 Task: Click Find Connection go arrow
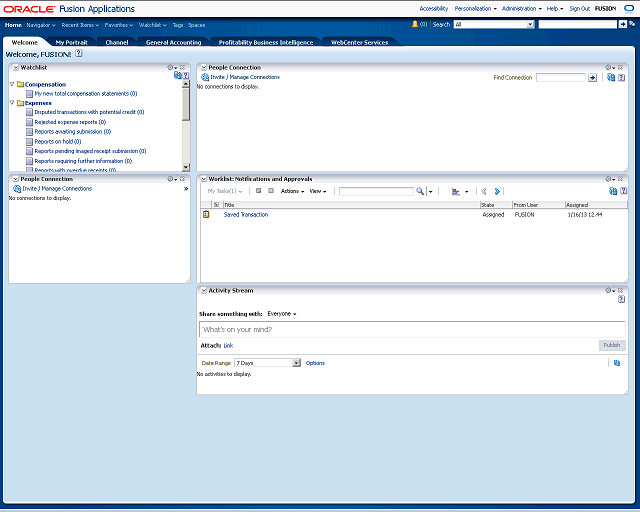pyautogui.click(x=592, y=78)
